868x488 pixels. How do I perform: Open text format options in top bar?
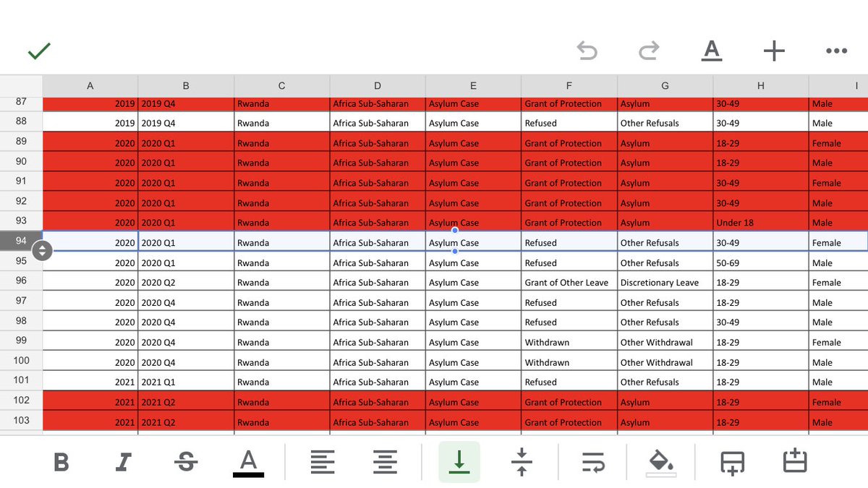(712, 51)
